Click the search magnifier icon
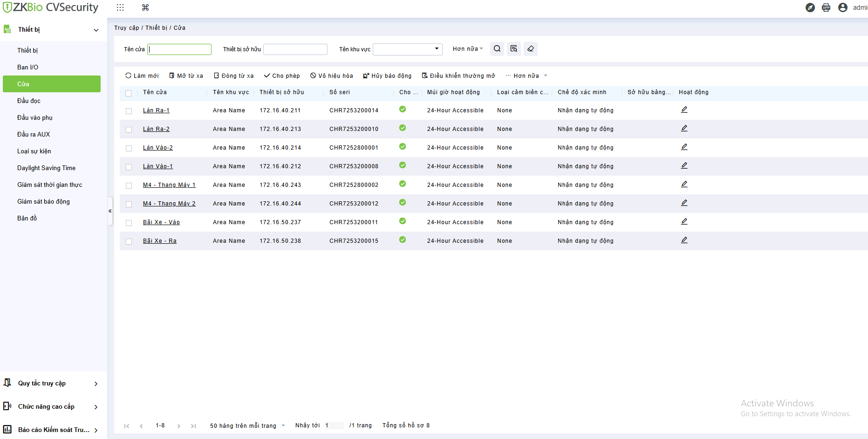This screenshot has height=439, width=868. click(x=497, y=49)
